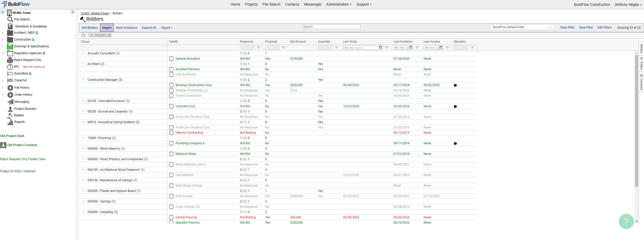
Task: Open the Support menu
Action: click(364, 4)
